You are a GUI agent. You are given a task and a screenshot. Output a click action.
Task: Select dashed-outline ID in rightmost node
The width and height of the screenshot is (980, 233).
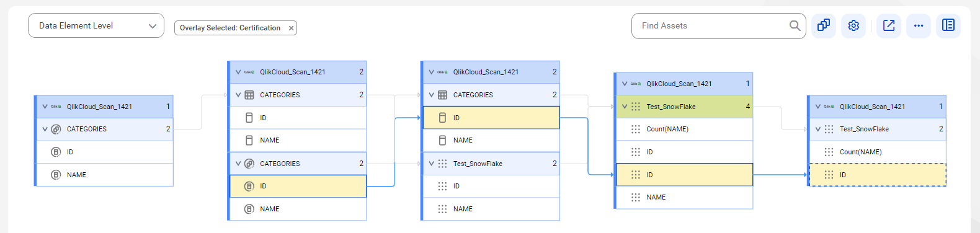click(x=878, y=175)
